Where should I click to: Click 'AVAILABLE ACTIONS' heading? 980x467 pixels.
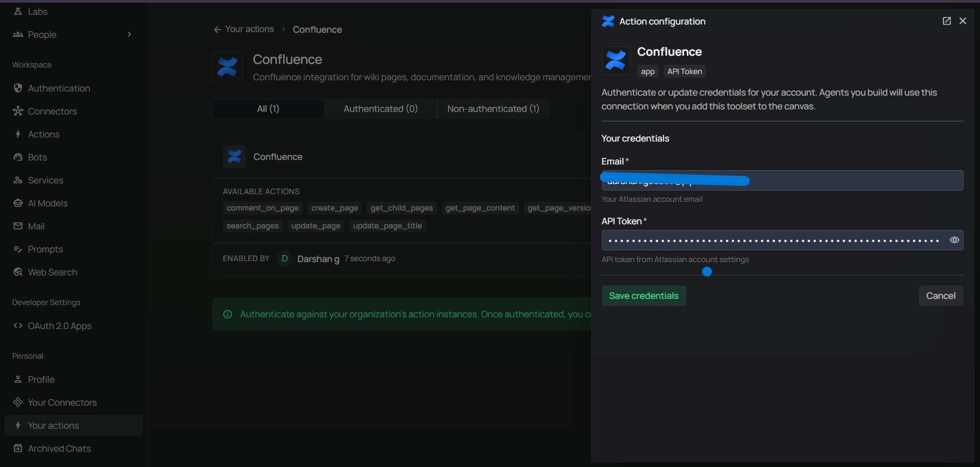click(x=261, y=191)
